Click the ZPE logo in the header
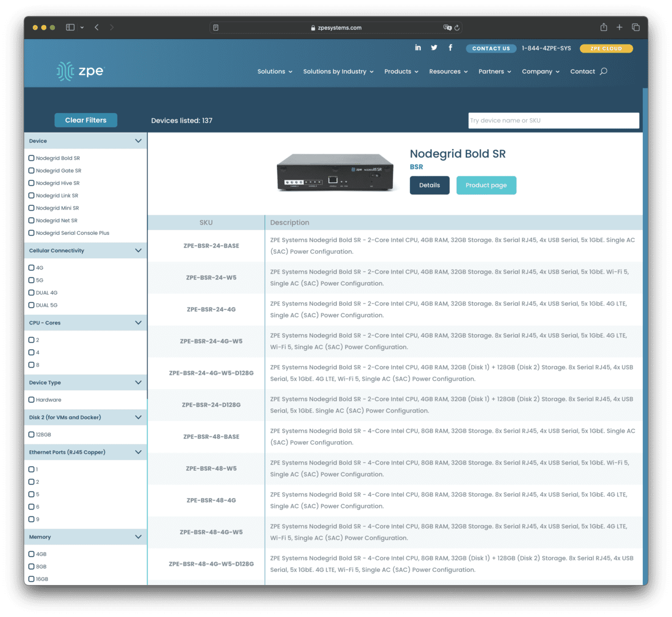 pos(81,71)
